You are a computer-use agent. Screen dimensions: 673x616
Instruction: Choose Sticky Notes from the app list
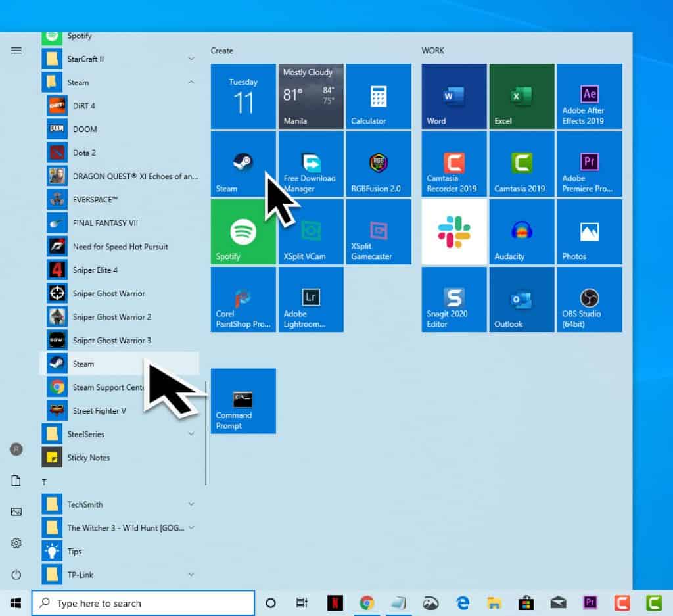coord(89,458)
